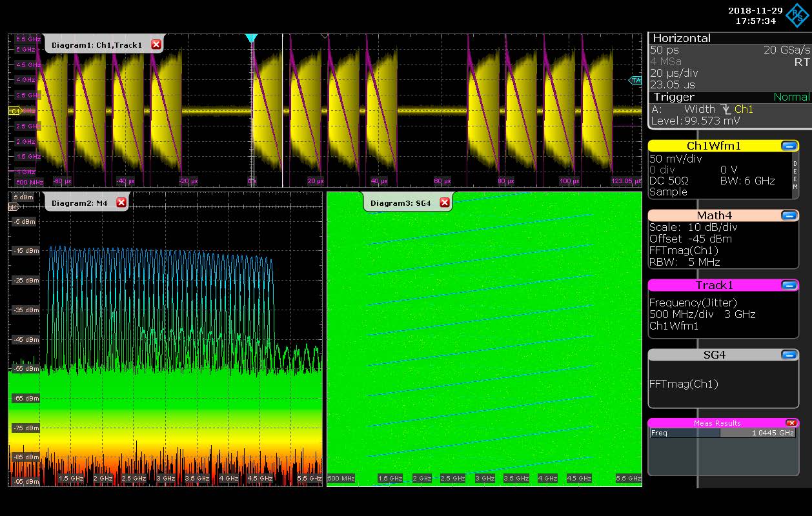This screenshot has height=516, width=812.
Task: Click the TA trigger level marker
Action: click(x=636, y=81)
